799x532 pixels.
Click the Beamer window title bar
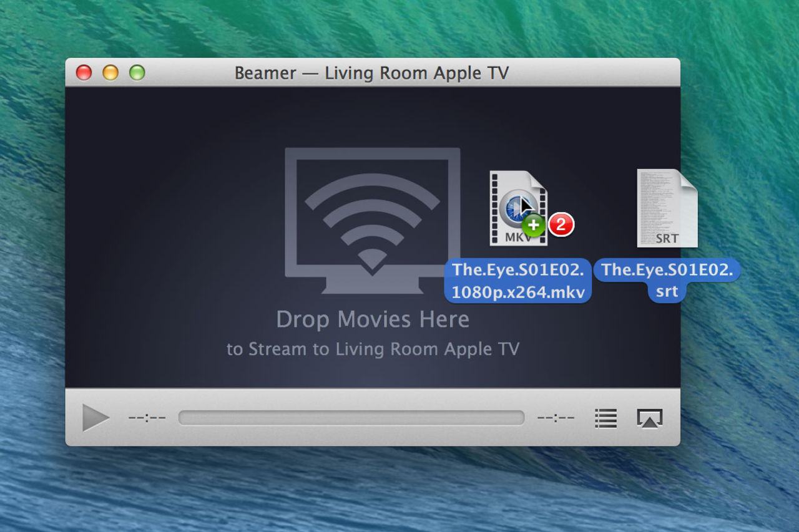click(x=372, y=73)
